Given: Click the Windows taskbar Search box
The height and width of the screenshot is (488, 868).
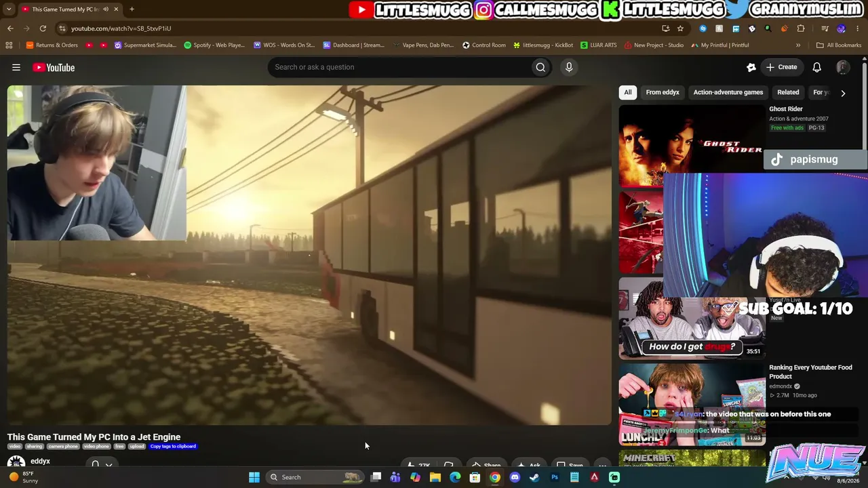Looking at the screenshot, I should [x=314, y=477].
